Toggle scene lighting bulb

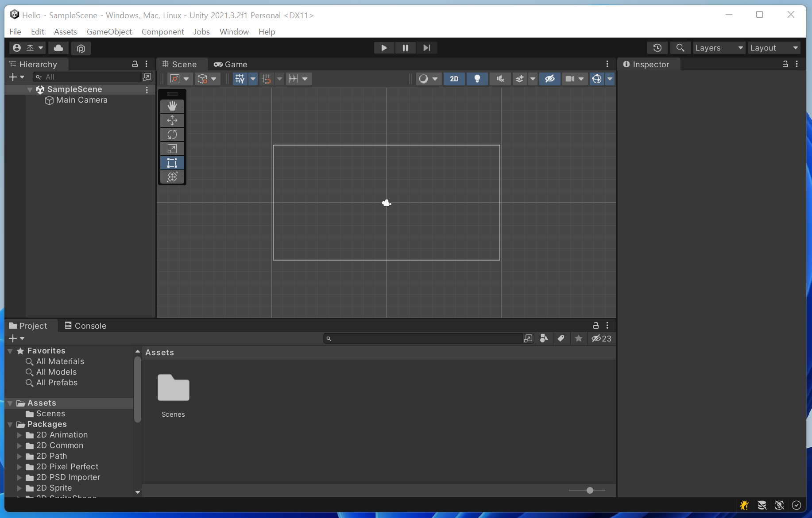(x=477, y=79)
